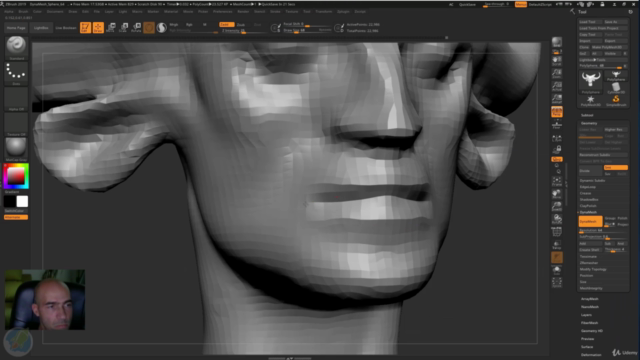Viewport: 640px width, 360px height.
Task: Adjust DynaMesh Resolution slider
Action: [x=603, y=230]
